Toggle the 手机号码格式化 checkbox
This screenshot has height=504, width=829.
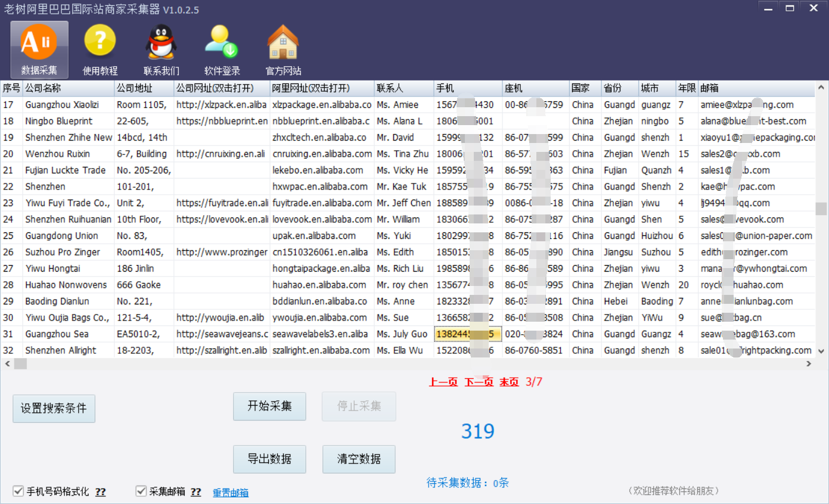coord(18,491)
